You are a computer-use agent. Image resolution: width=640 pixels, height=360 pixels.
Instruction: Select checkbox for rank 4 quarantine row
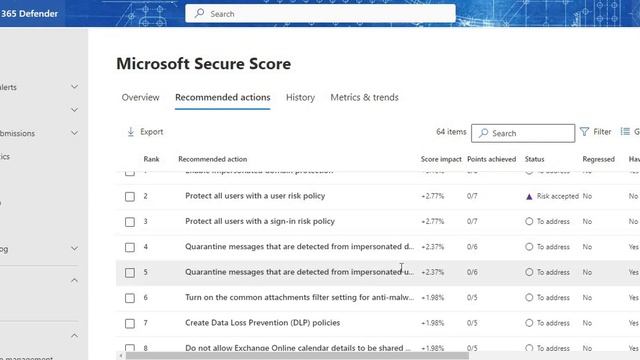130,247
